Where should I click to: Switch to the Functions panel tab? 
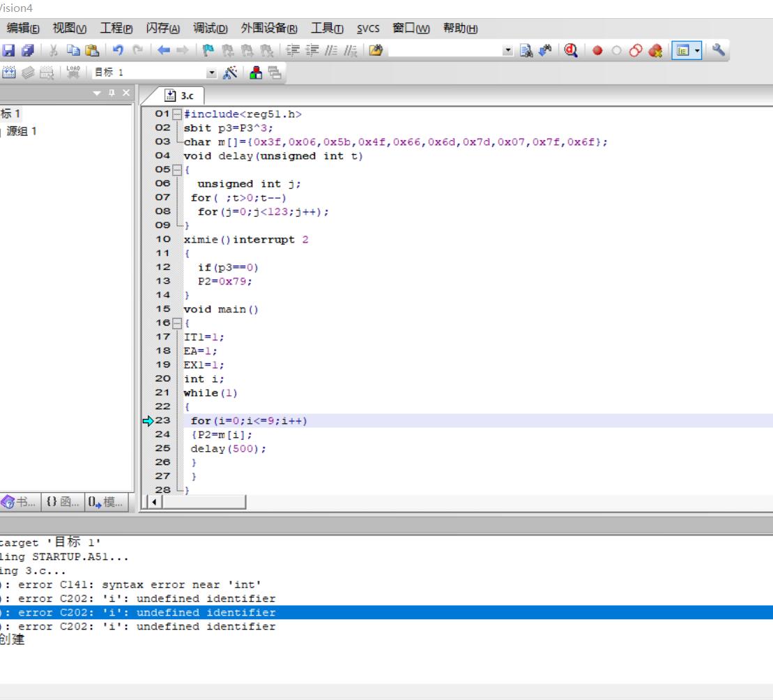[x=63, y=502]
